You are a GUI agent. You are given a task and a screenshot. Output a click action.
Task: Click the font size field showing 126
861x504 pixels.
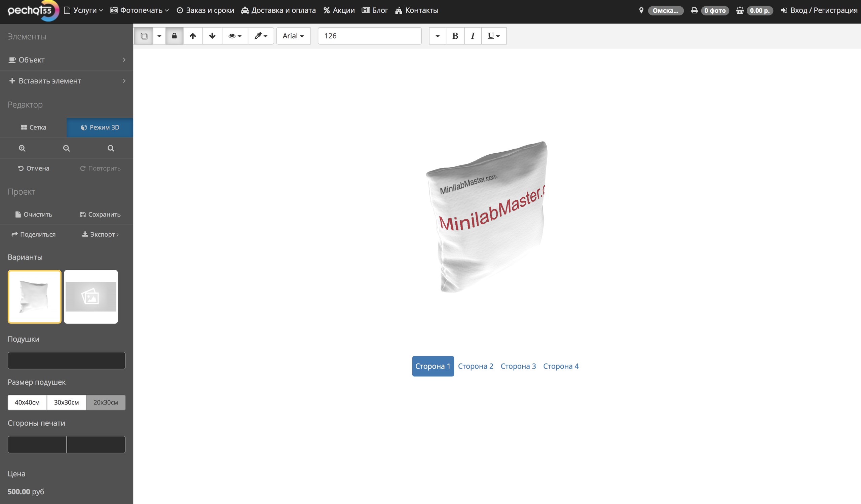tap(369, 36)
